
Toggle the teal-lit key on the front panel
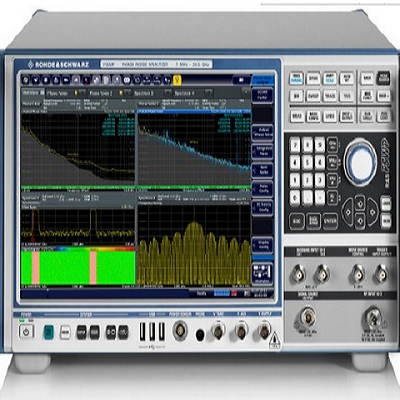tap(49, 332)
